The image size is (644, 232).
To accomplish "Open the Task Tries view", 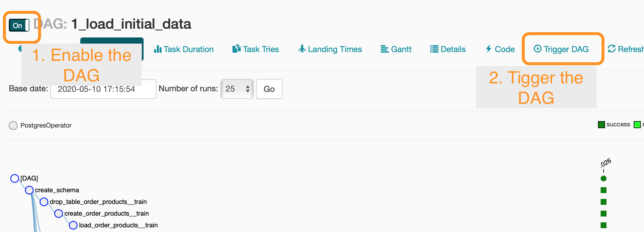I will click(x=255, y=49).
